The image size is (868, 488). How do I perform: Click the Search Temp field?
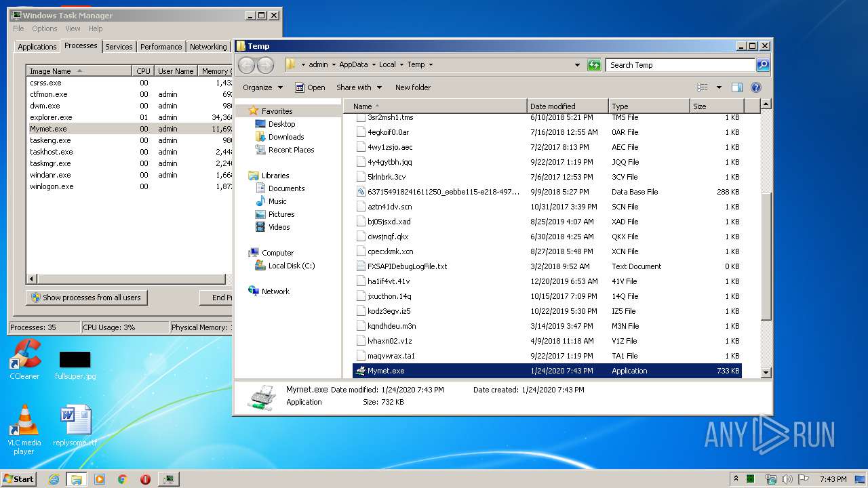pyautogui.click(x=680, y=65)
